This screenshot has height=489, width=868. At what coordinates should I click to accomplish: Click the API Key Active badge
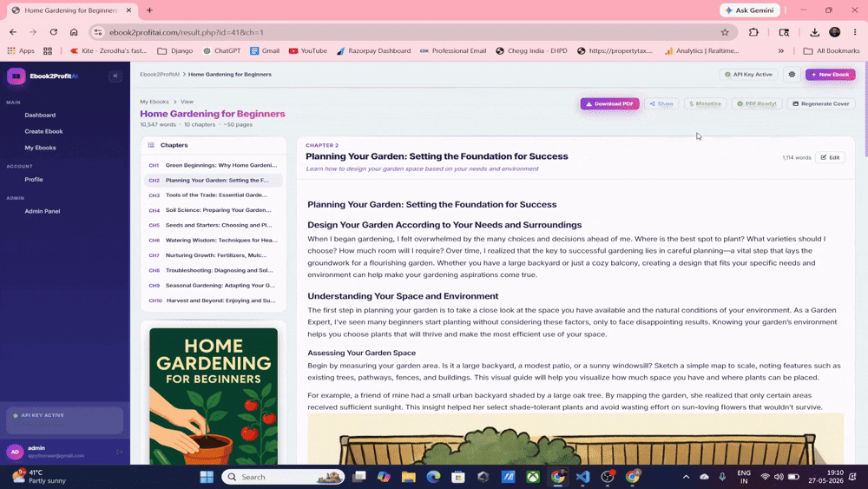(x=748, y=74)
